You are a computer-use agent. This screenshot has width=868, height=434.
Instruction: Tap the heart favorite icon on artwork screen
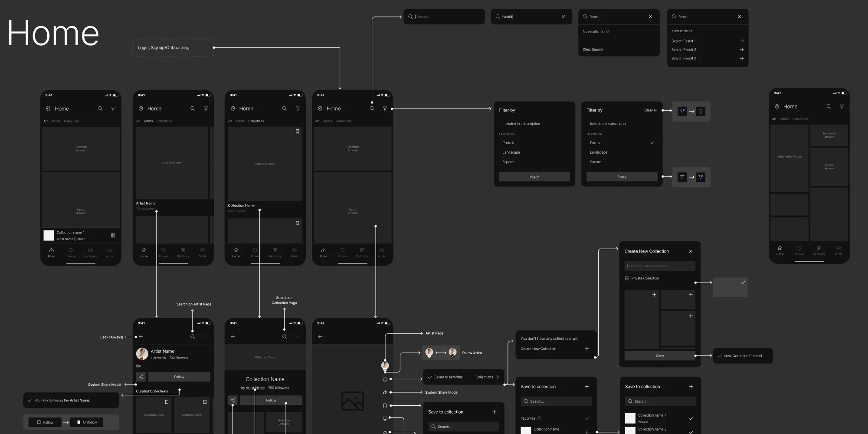click(385, 379)
